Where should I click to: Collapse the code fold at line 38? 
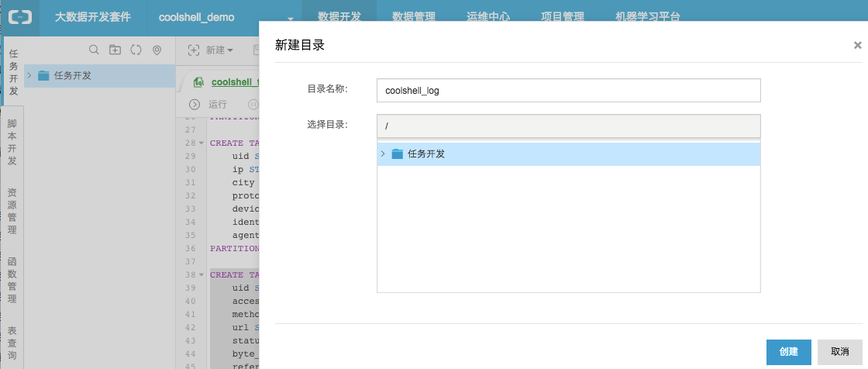coord(201,274)
